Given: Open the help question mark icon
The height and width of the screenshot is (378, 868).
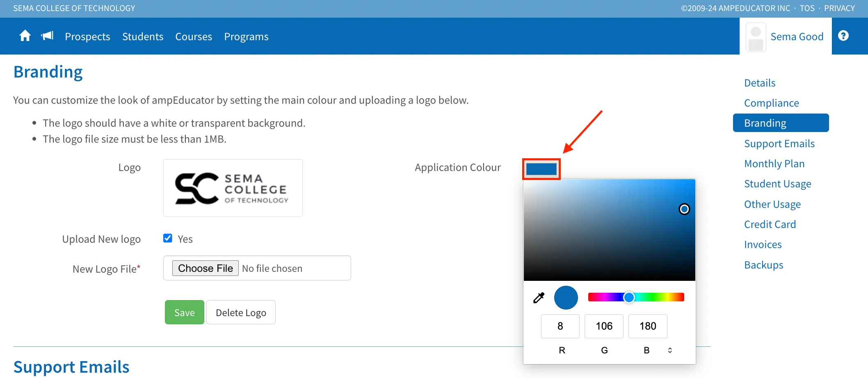Looking at the screenshot, I should (843, 36).
